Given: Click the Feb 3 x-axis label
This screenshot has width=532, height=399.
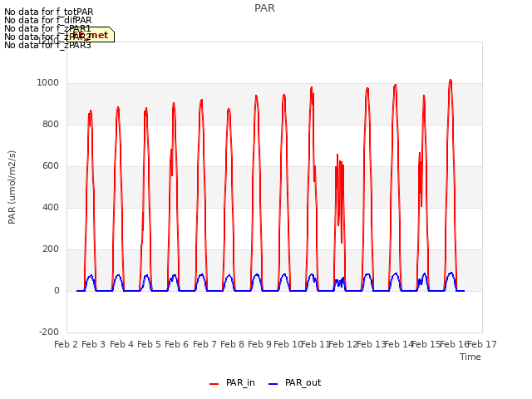Looking at the screenshot, I should 94,344.
